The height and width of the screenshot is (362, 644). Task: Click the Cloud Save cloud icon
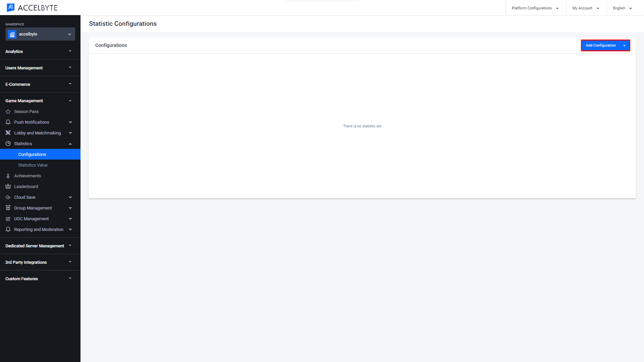(8, 197)
